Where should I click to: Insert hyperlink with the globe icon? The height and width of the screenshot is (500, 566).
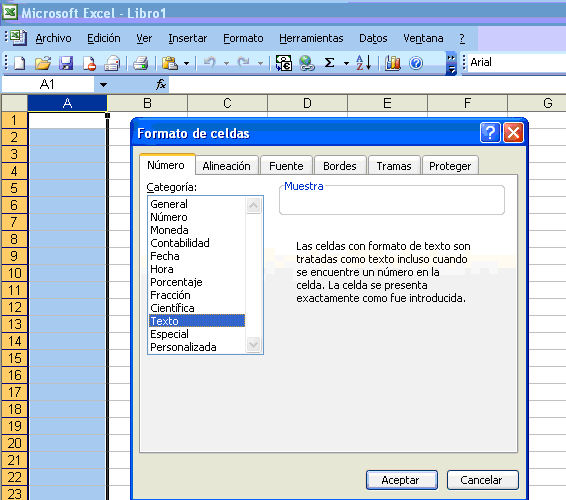(x=306, y=63)
